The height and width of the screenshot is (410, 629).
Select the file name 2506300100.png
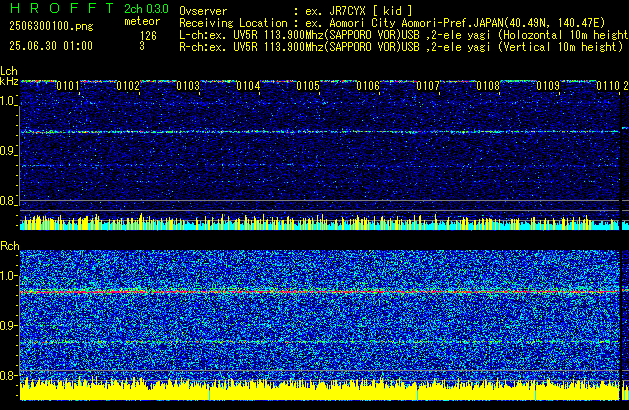(51, 26)
